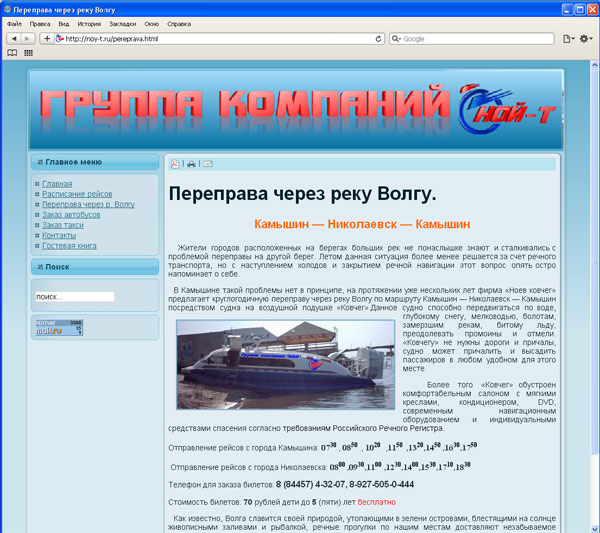The width and height of the screenshot is (600, 533).
Task: Click the site search box поиск...
Action: point(75,297)
